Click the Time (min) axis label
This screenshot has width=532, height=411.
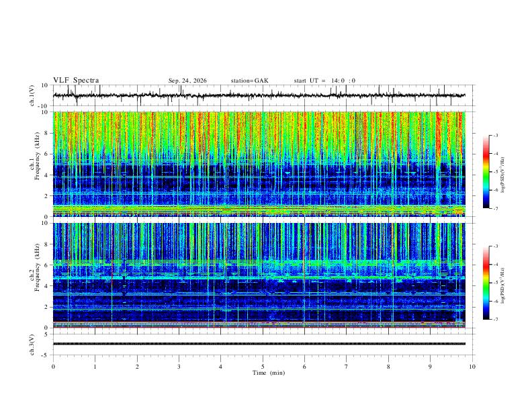tap(269, 373)
